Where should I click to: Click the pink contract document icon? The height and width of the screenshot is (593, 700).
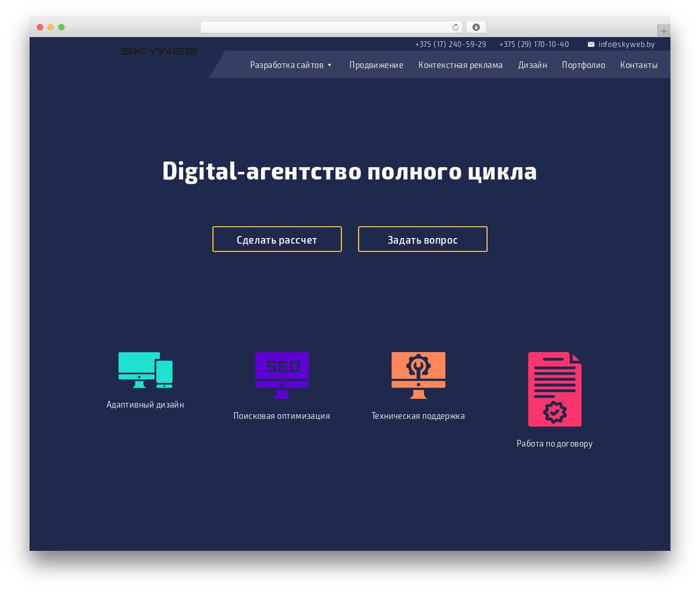point(555,389)
